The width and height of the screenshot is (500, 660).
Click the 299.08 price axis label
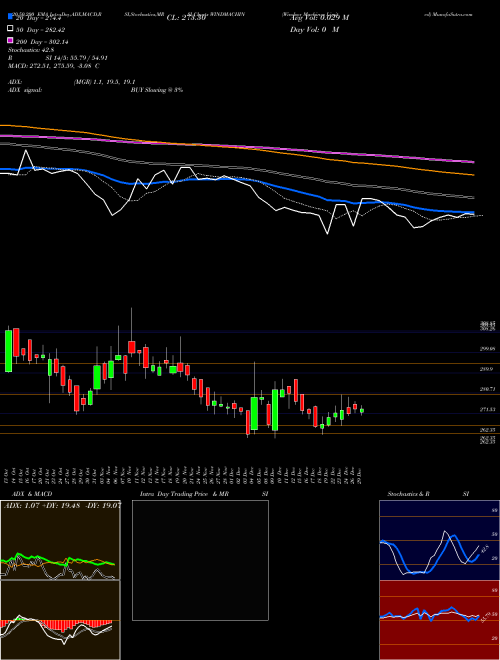coord(487,349)
